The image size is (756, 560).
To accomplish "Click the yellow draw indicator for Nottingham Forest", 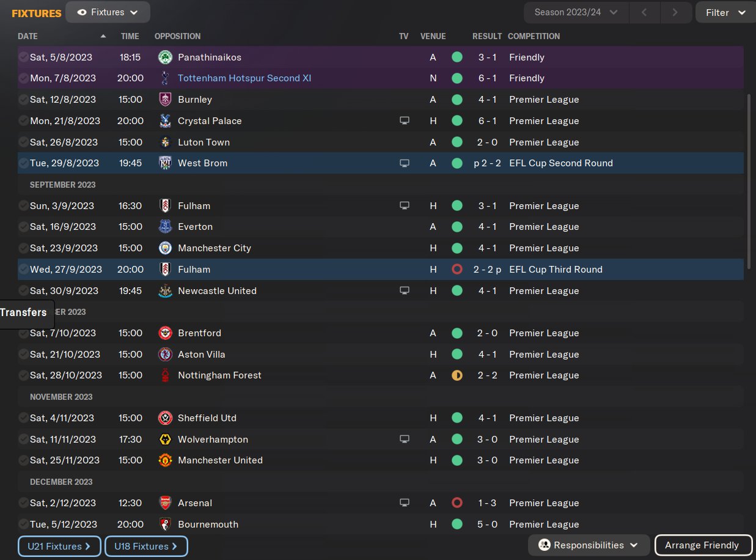I will pyautogui.click(x=457, y=375).
